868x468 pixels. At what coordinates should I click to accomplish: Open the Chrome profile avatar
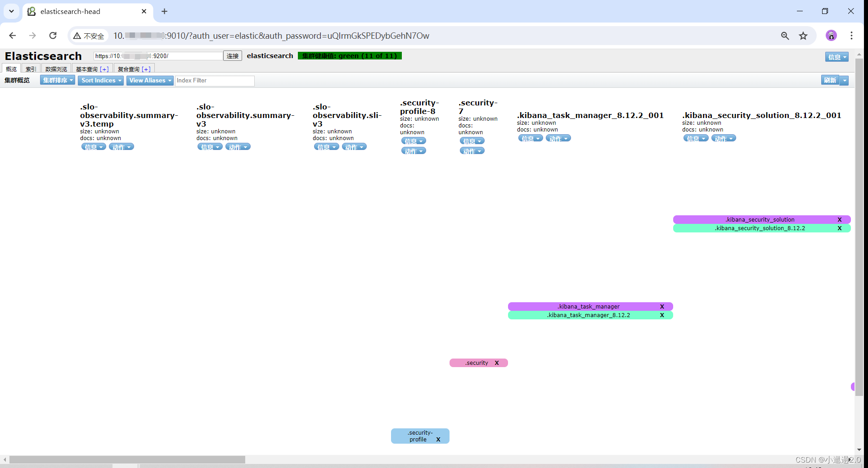tap(831, 36)
